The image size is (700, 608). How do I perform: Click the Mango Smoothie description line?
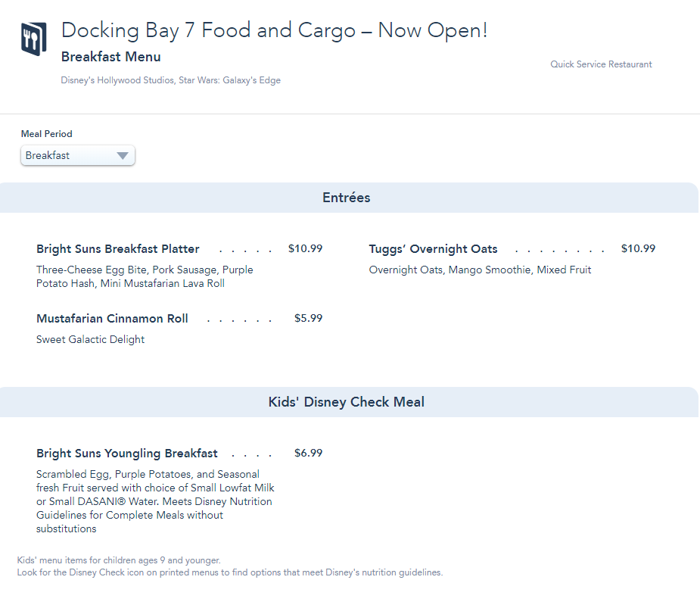(x=480, y=270)
